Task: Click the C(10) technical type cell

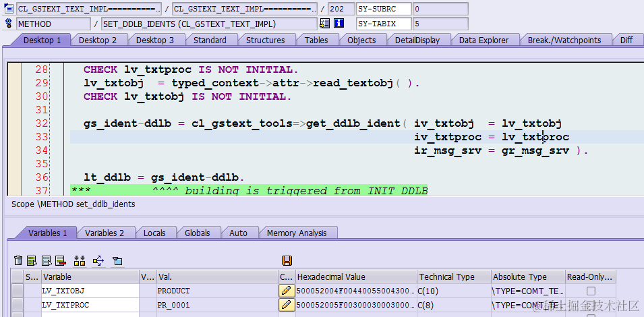Action: point(455,291)
